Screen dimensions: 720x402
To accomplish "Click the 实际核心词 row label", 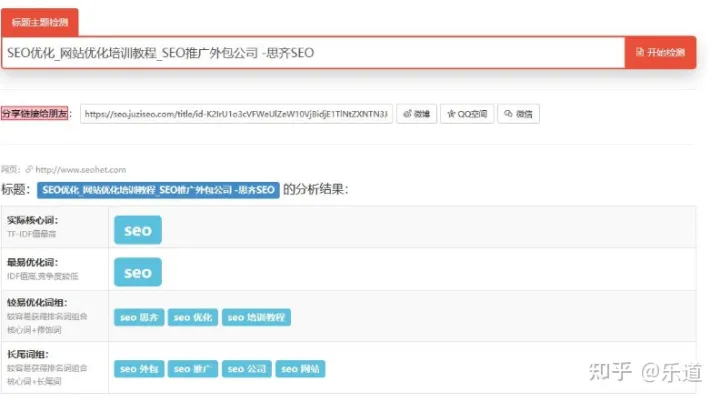I will (32, 221).
